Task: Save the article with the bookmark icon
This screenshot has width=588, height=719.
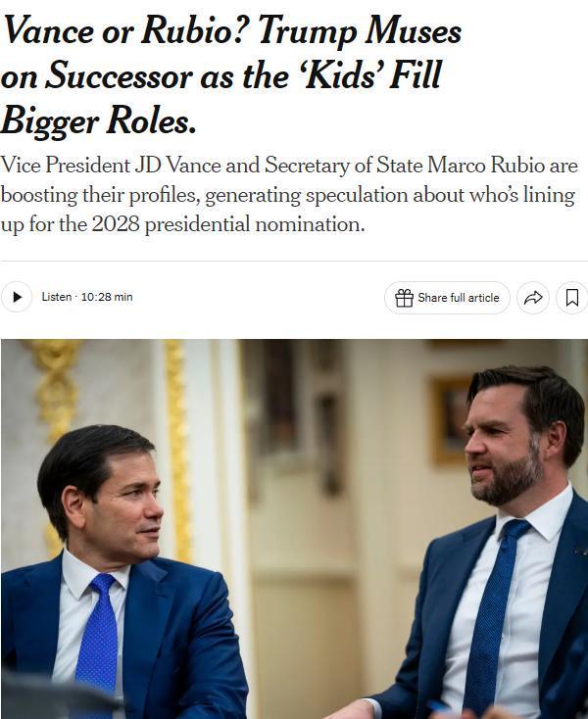Action: pos(572,298)
